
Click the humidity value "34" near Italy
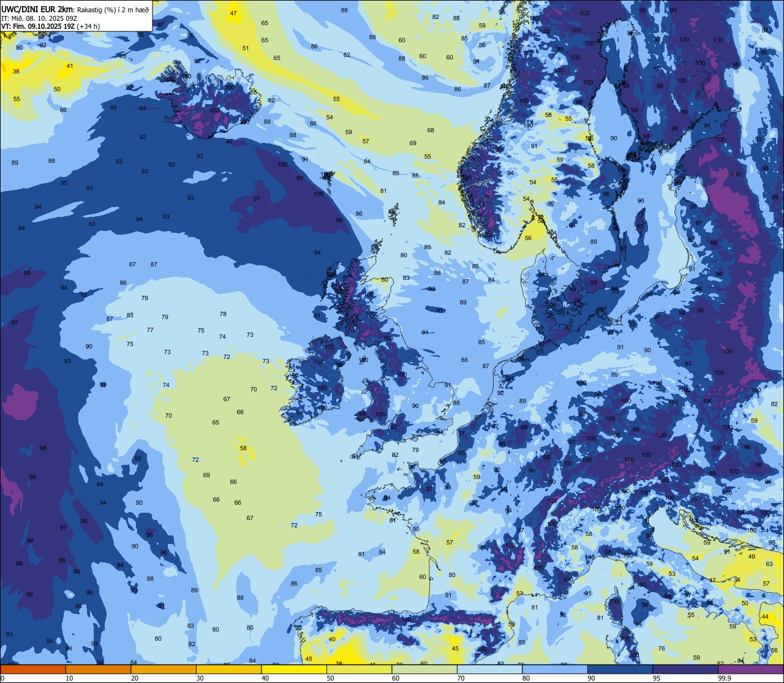pos(737,579)
